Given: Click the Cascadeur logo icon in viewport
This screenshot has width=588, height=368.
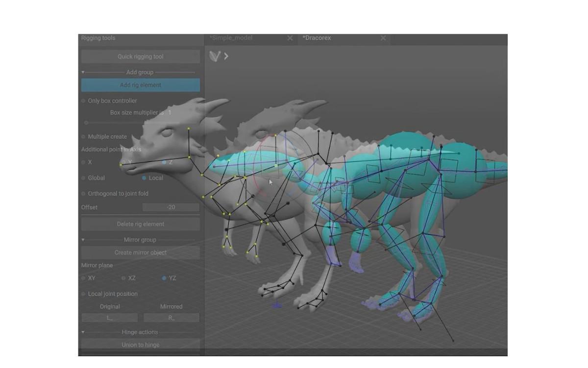Looking at the screenshot, I should pyautogui.click(x=215, y=56).
